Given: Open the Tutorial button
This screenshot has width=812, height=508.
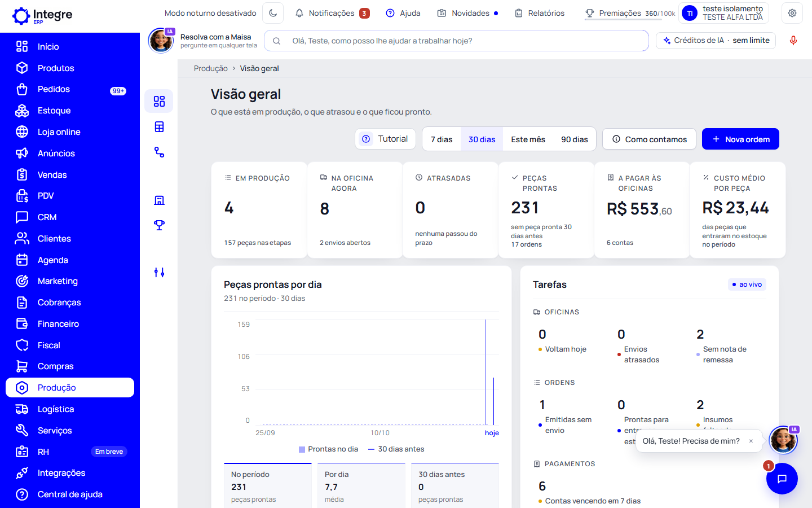Looking at the screenshot, I should [x=385, y=139].
